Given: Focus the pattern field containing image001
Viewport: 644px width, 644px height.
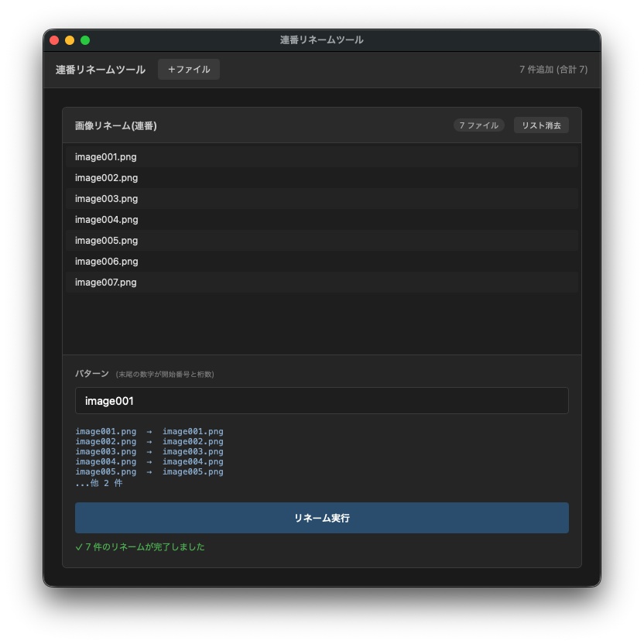Looking at the screenshot, I should [321, 401].
